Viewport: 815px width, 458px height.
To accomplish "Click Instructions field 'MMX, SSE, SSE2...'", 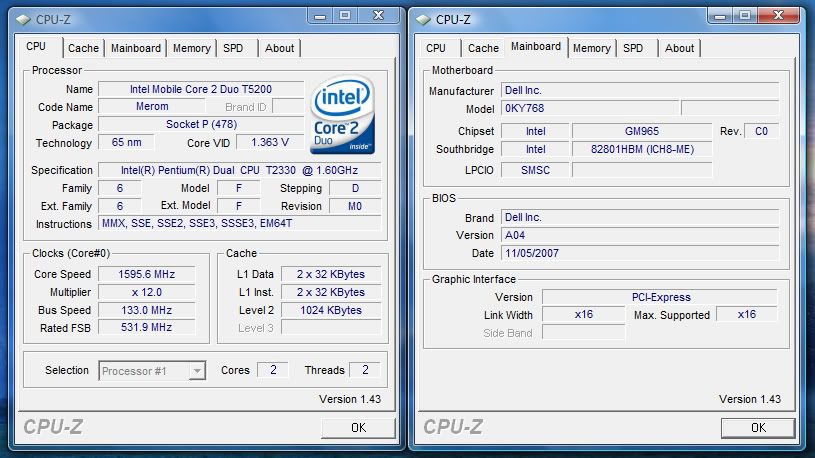I will click(240, 224).
